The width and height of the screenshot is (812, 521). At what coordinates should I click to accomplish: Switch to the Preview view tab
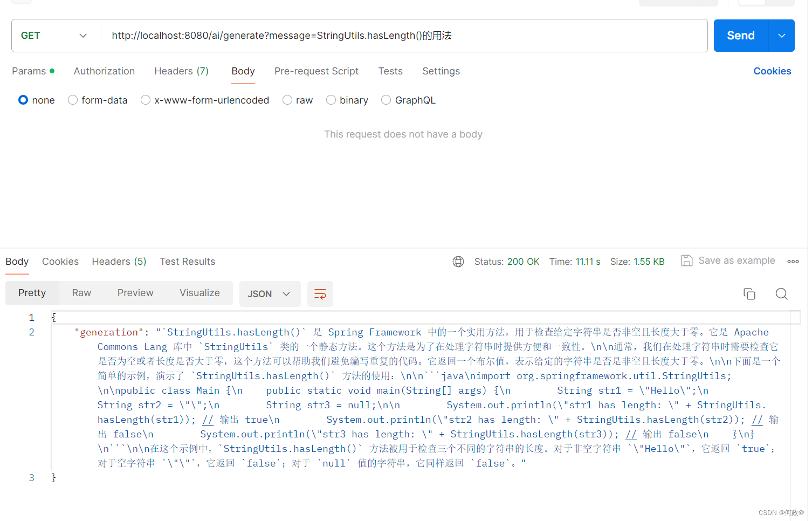pos(135,293)
